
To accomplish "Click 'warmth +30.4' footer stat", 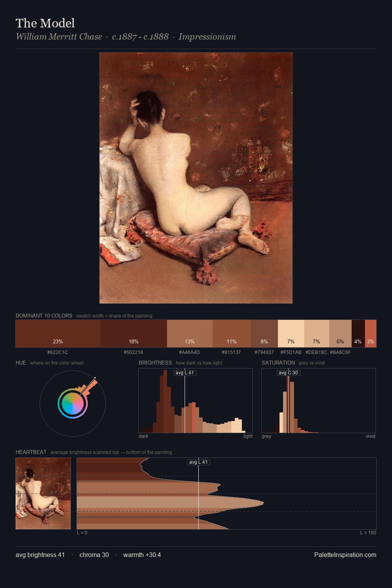I will point(142,555).
